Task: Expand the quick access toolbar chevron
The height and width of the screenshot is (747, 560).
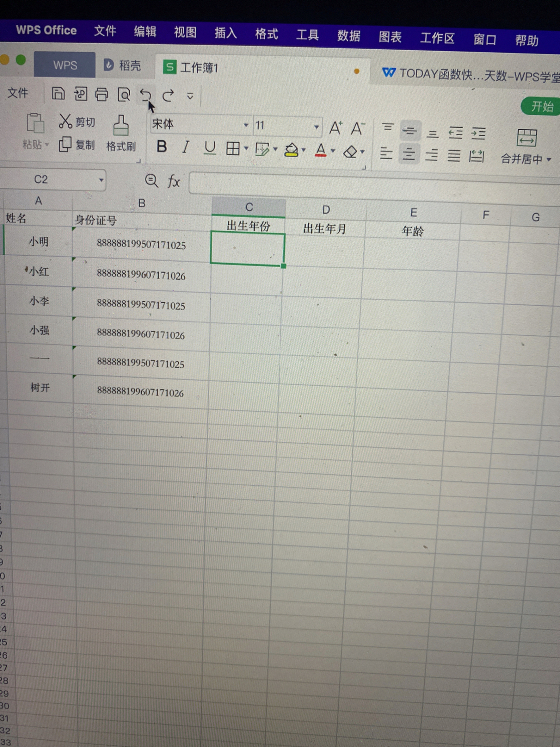Action: (x=190, y=96)
